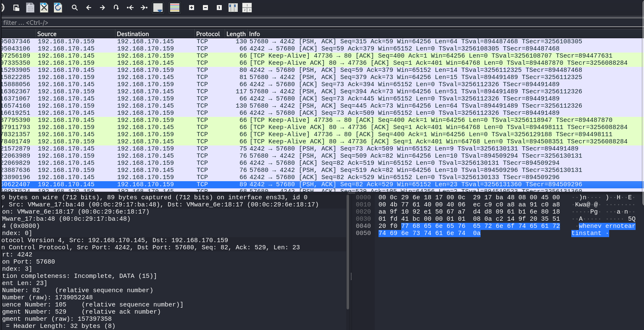Click the Open capture file icon
Image resolution: width=644 pixels, height=330 pixels.
click(x=16, y=8)
